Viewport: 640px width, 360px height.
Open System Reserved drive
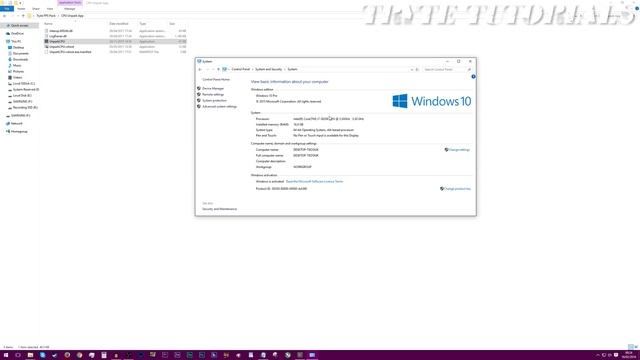point(26,89)
